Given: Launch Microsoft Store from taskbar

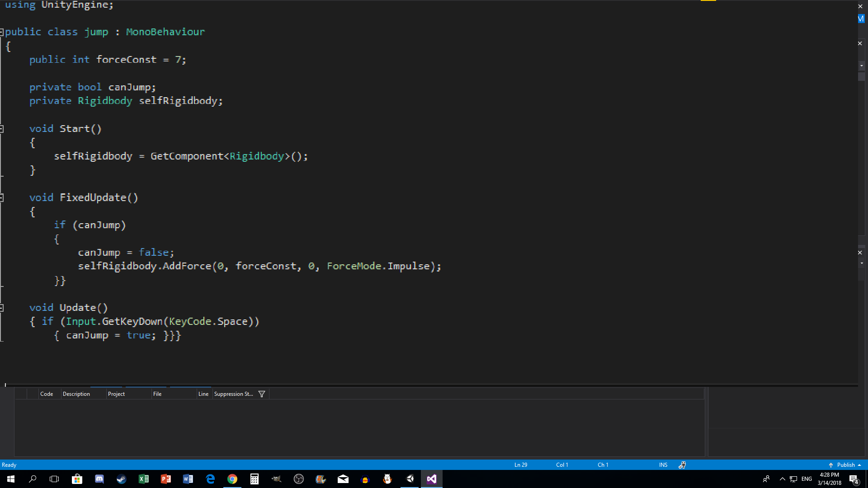Looking at the screenshot, I should click(x=77, y=479).
